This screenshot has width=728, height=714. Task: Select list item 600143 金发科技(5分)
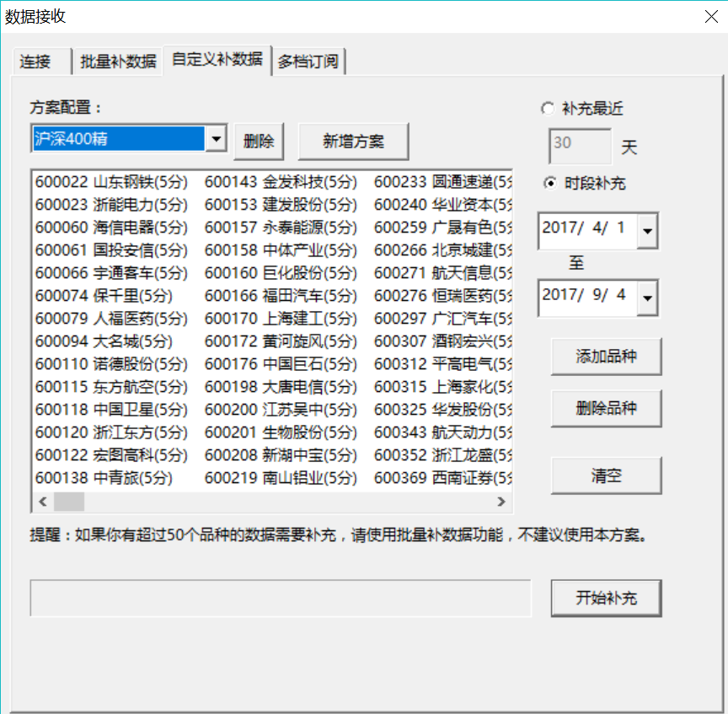(281, 181)
